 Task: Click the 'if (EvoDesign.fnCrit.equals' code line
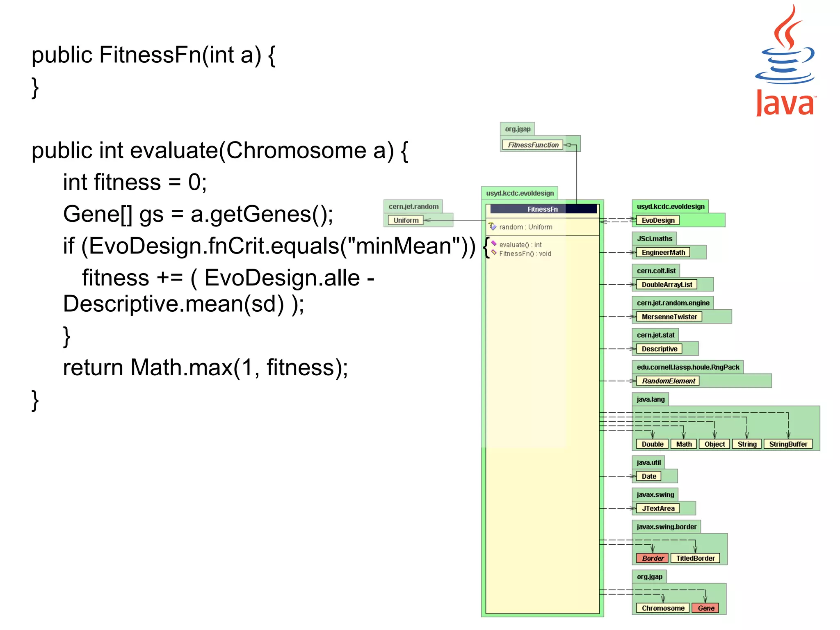coord(276,246)
